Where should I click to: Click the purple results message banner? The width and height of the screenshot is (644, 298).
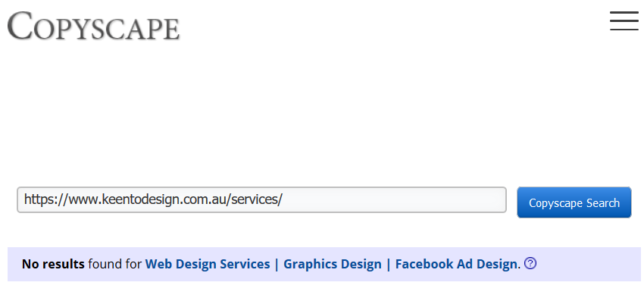(324, 265)
